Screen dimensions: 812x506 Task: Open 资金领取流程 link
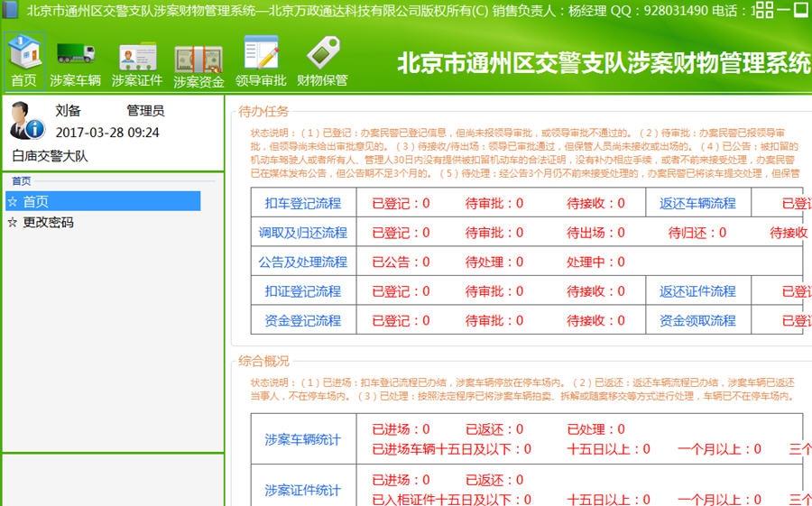click(697, 320)
